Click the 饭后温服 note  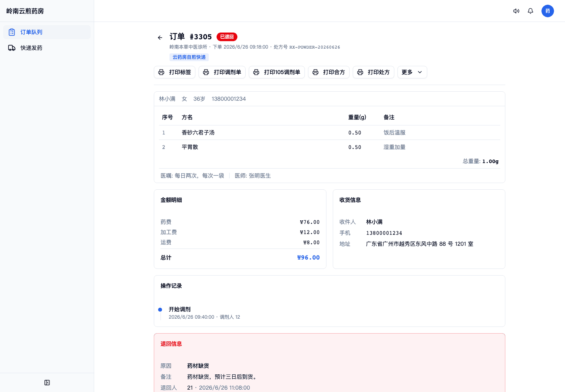point(394,132)
